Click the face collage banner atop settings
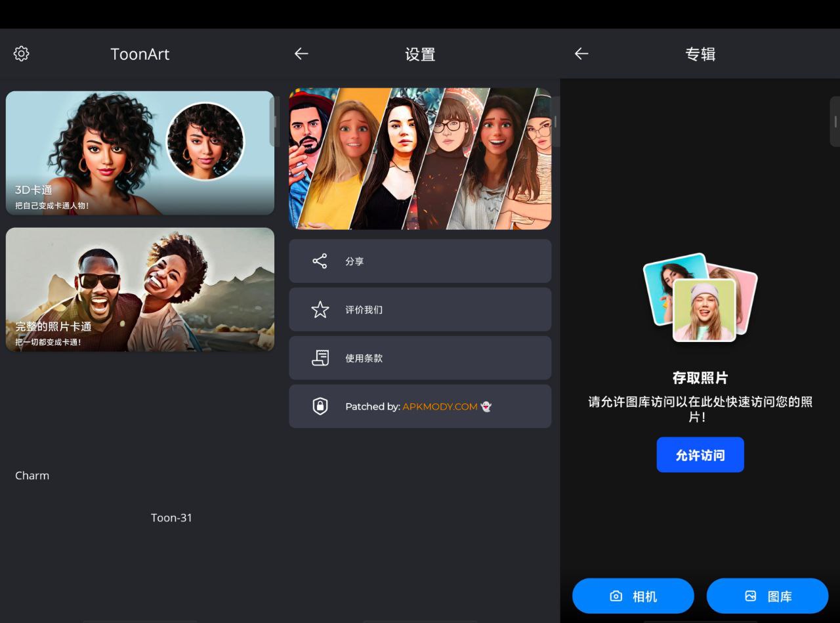Viewport: 840px width, 623px height. (x=420, y=158)
